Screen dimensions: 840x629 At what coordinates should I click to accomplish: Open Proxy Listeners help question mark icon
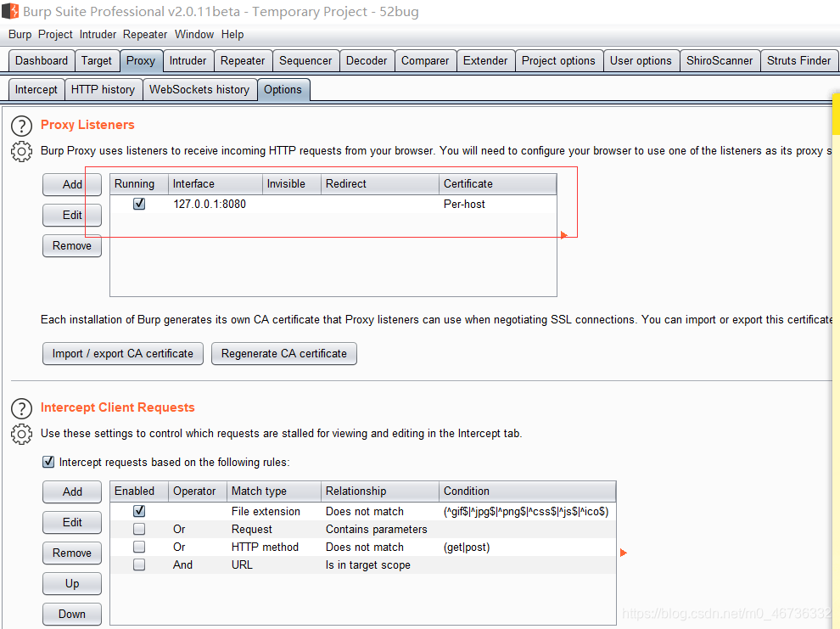21,126
